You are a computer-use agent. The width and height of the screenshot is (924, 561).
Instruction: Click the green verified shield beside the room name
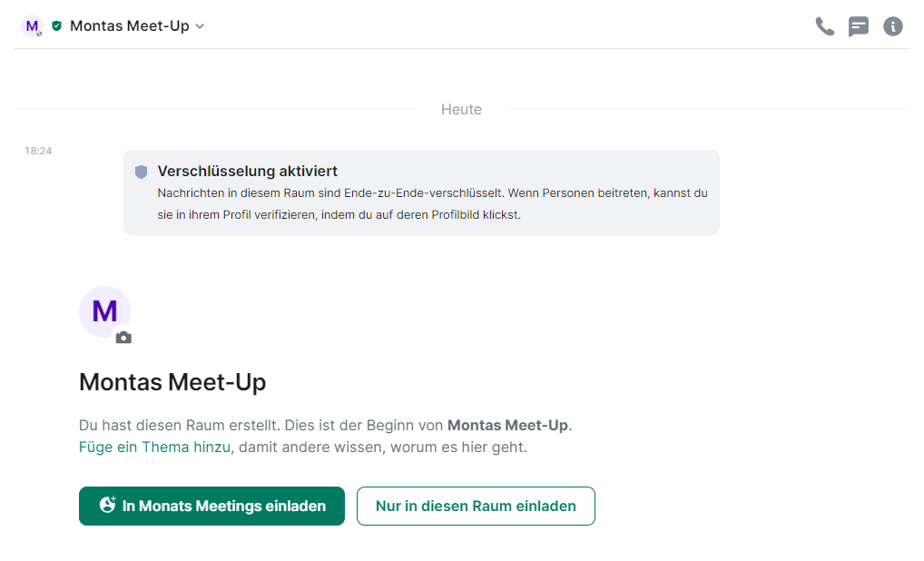[56, 26]
